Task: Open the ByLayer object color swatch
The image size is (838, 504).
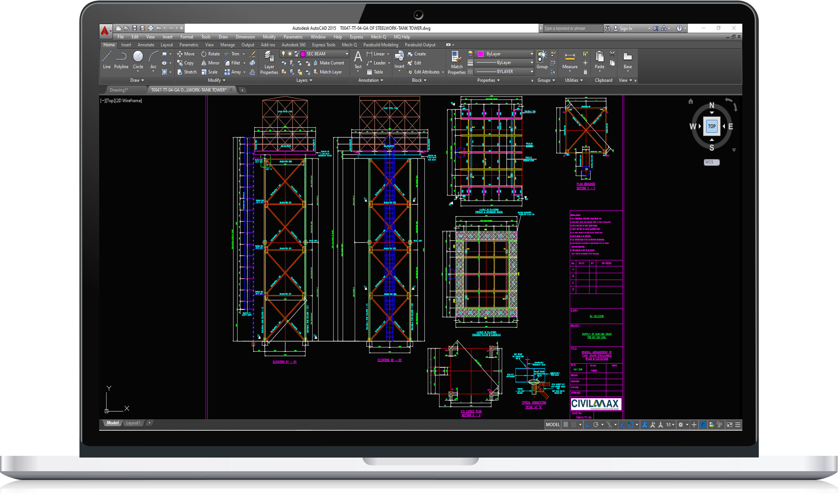Action: coord(481,54)
